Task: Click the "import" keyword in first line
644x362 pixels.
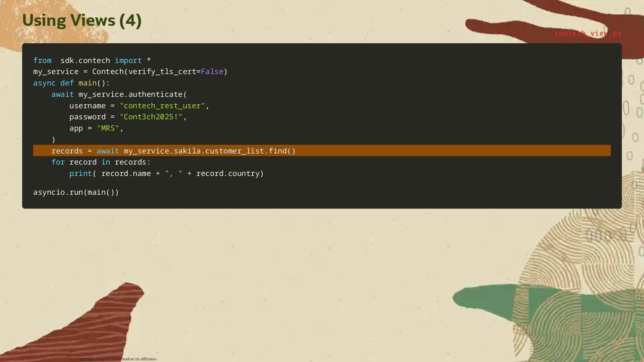Action: [x=128, y=61]
